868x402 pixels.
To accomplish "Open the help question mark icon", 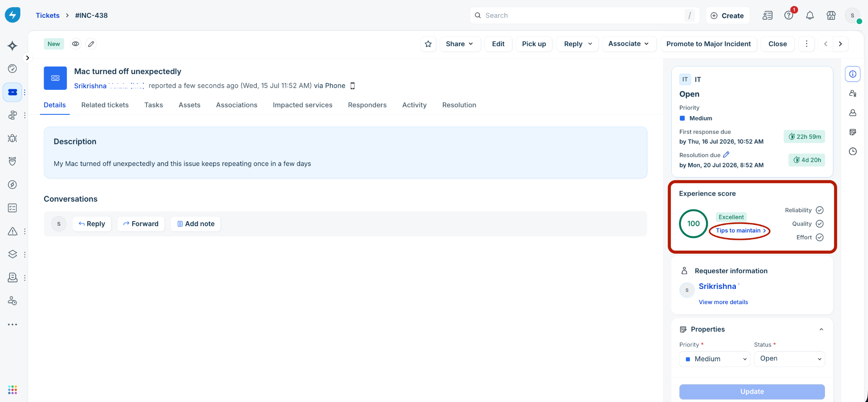I will (x=789, y=16).
